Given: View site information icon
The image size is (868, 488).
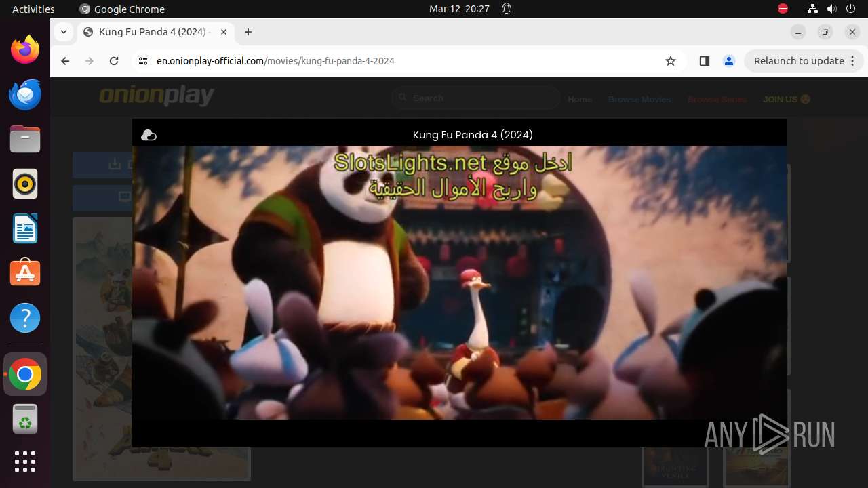Looking at the screenshot, I should (x=142, y=61).
